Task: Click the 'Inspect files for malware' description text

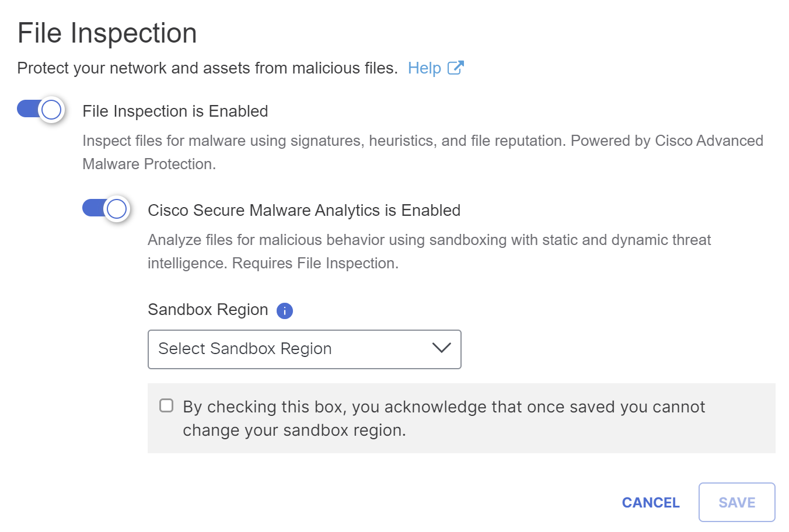Action: click(423, 152)
